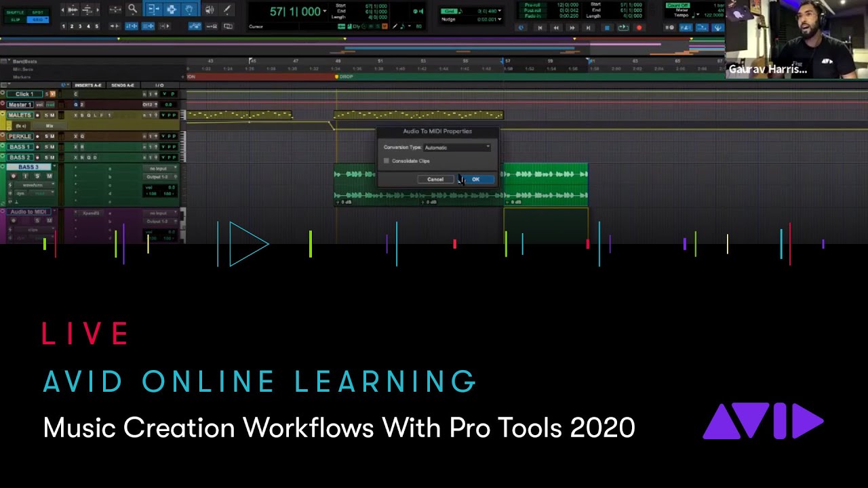Click the Online sync transport icon
Image resolution: width=868 pixels, height=488 pixels.
(x=521, y=28)
